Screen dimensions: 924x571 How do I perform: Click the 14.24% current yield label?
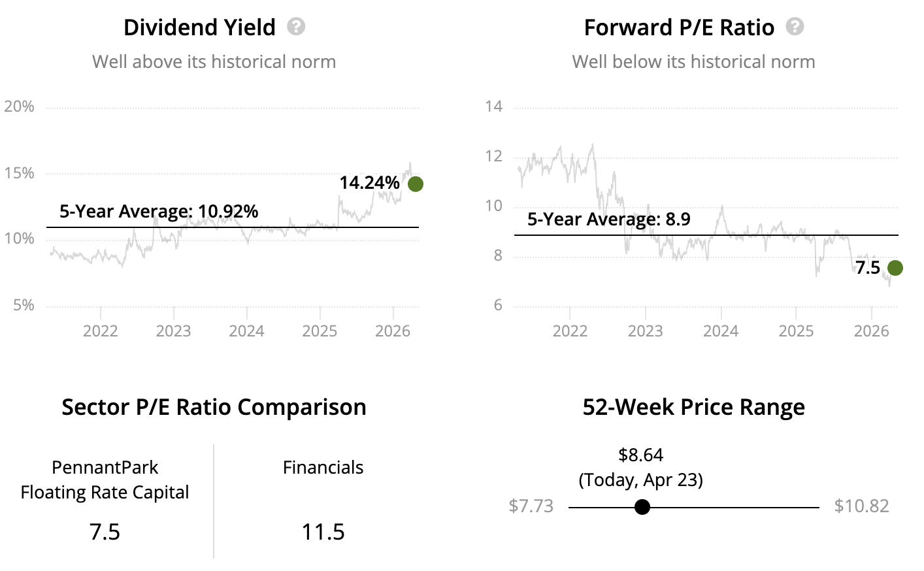tap(369, 183)
